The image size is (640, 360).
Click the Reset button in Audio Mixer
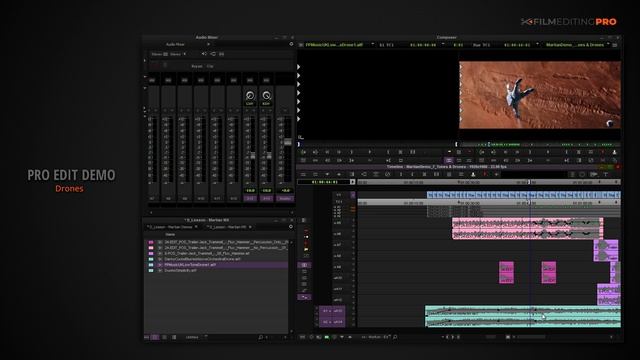[x=197, y=66]
